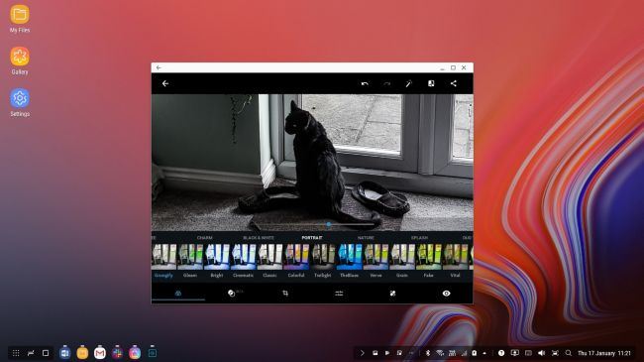Open Settings desktop icon
This screenshot has height=362, width=644.
[19, 102]
